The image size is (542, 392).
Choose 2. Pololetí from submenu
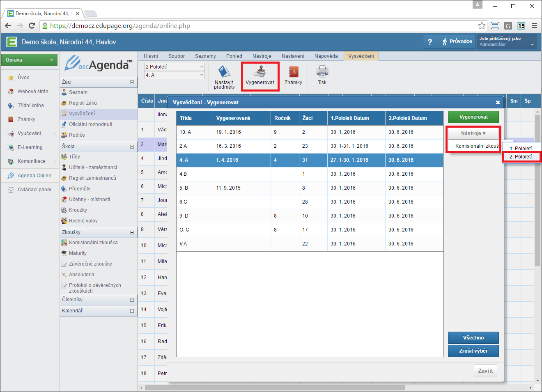tap(521, 157)
